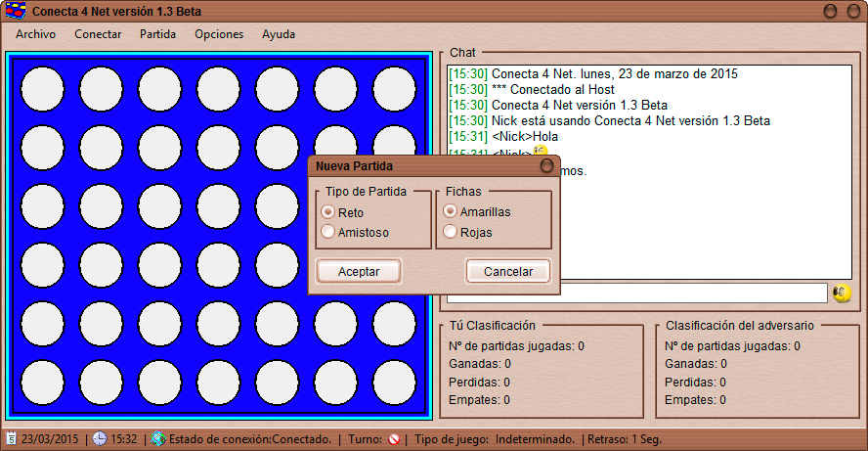
Task: Select the Reto game type
Action: [328, 212]
